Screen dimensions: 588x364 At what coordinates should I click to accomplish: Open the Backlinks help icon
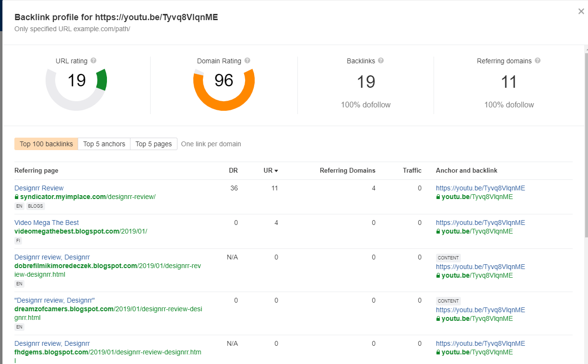coord(380,61)
